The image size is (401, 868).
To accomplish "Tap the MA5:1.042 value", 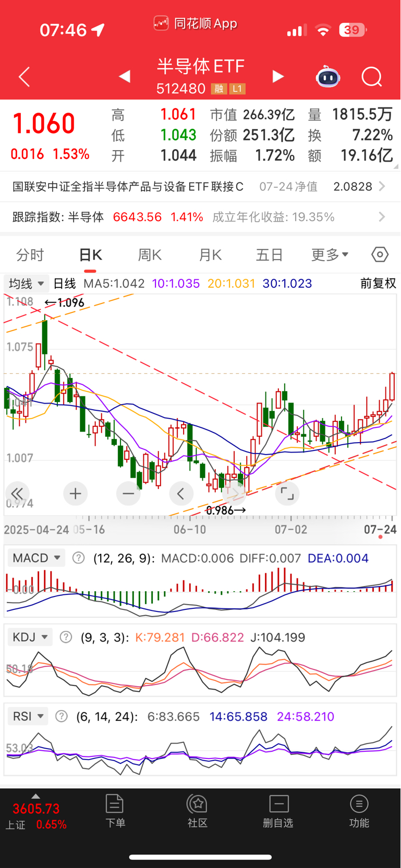I will [x=114, y=284].
